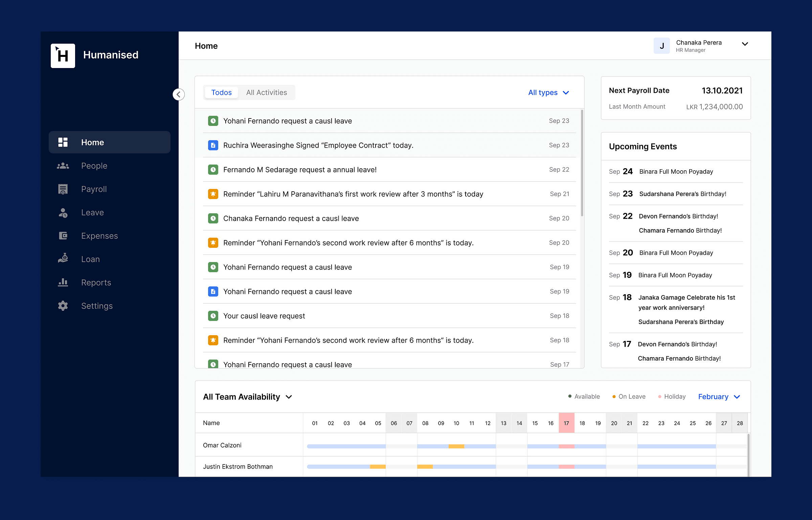This screenshot has width=812, height=520.
Task: Click the Omar Calzoni name row
Action: (222, 445)
